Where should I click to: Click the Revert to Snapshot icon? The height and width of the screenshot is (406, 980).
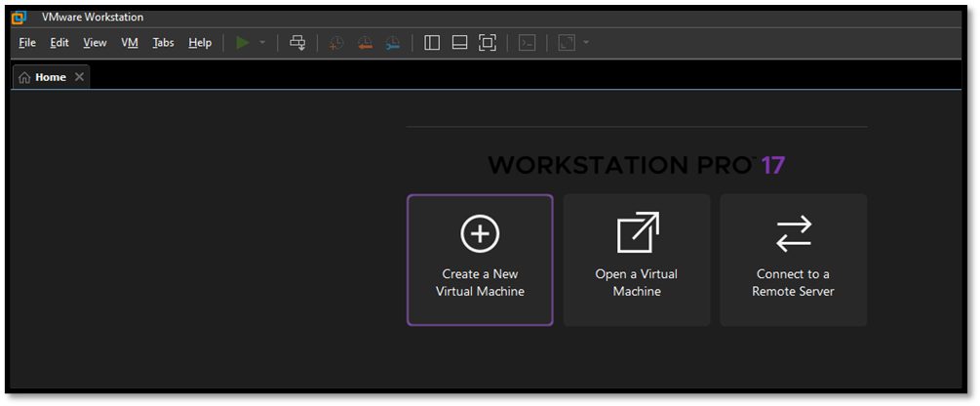point(365,43)
